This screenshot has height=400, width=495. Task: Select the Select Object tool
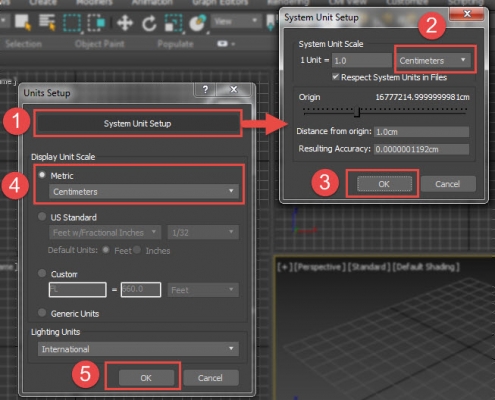(23, 22)
